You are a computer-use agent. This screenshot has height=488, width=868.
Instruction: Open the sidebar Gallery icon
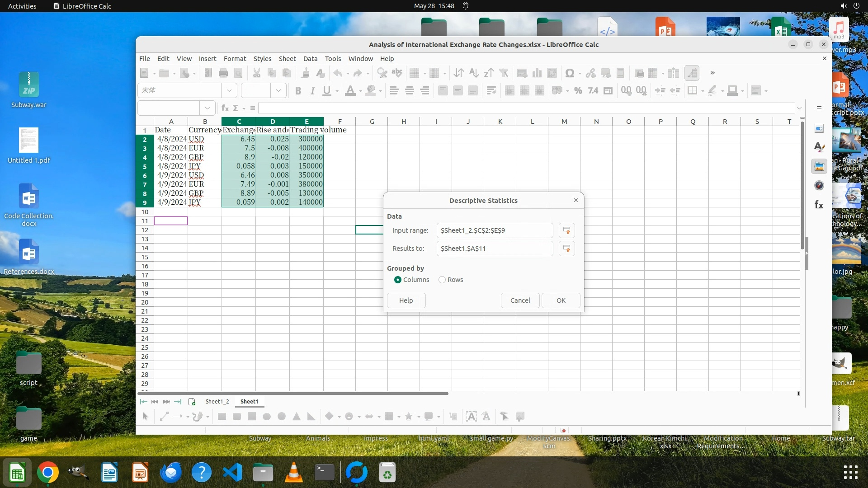coord(819,167)
